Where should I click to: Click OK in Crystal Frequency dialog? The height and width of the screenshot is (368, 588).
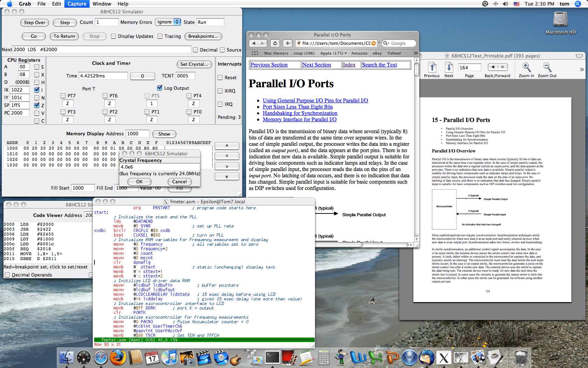pyautogui.click(x=139, y=182)
